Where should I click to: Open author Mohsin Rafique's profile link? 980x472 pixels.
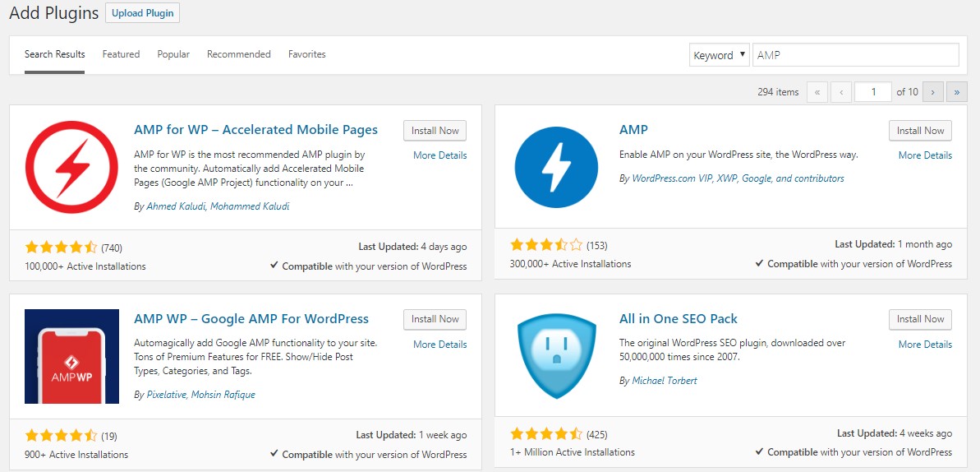coord(223,395)
